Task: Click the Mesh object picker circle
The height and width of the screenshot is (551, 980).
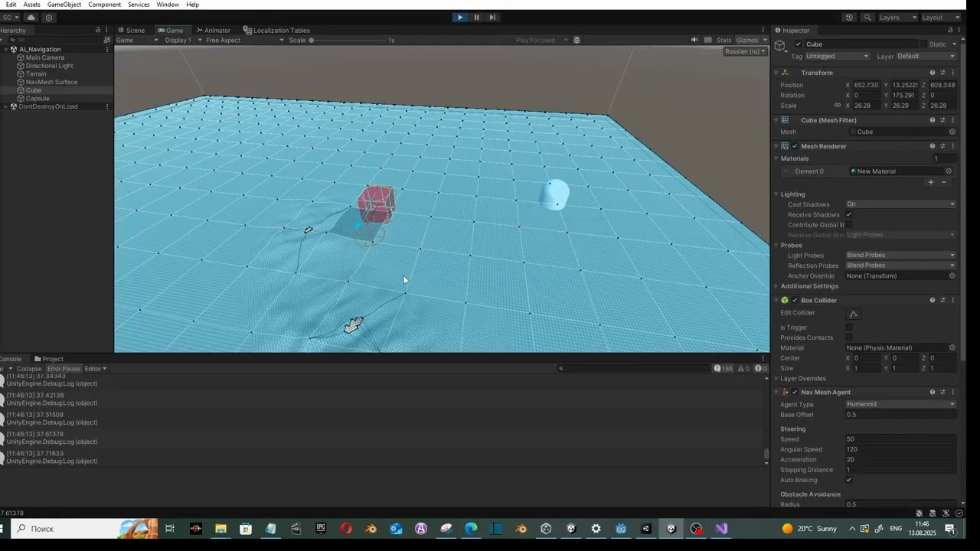Action: 952,132
